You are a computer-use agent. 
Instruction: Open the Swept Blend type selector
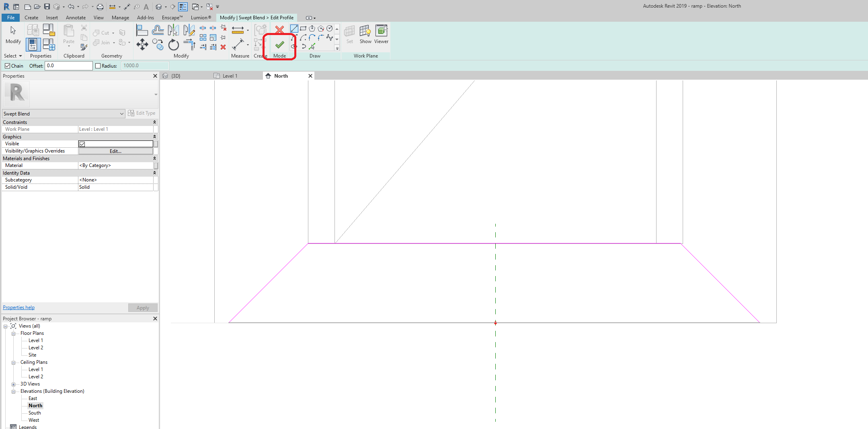click(64, 114)
